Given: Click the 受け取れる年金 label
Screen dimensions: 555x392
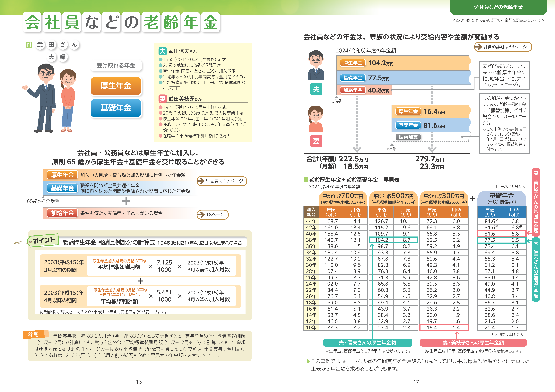Looking at the screenshot, I should tap(116, 66).
